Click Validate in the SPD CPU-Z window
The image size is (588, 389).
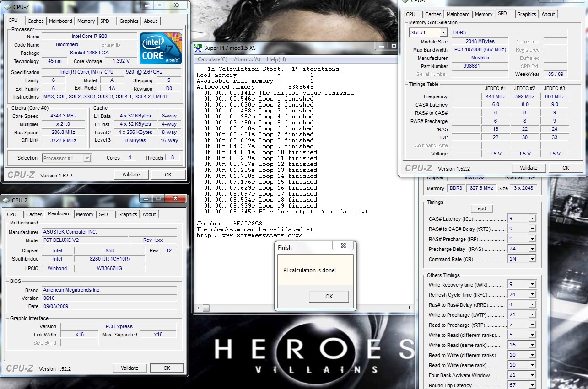(529, 168)
